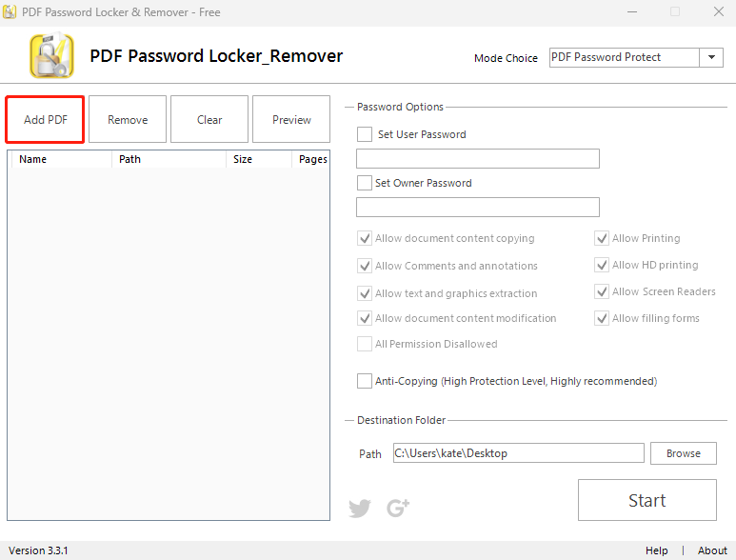Image resolution: width=736 pixels, height=560 pixels.
Task: Click the destination Path input field
Action: (x=518, y=453)
